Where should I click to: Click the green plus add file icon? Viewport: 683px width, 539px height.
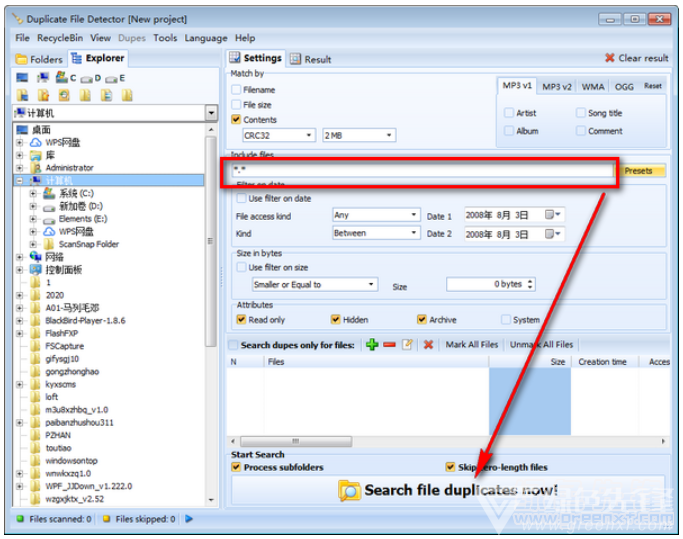(372, 345)
